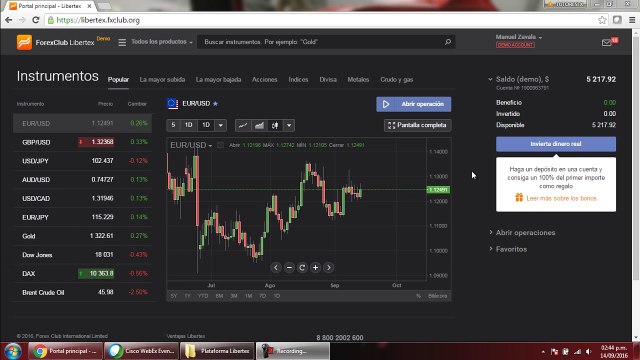
Task: Open the chart EUR/USD symbol dropdown
Action: pos(191,145)
